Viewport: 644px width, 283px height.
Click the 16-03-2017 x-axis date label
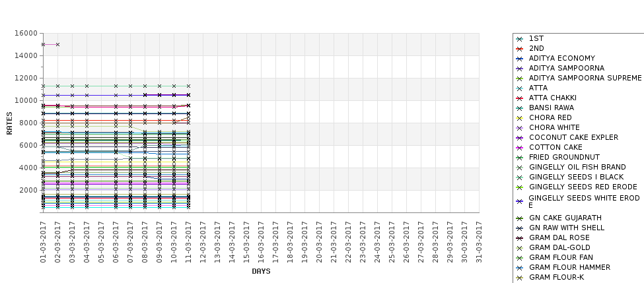261,241
